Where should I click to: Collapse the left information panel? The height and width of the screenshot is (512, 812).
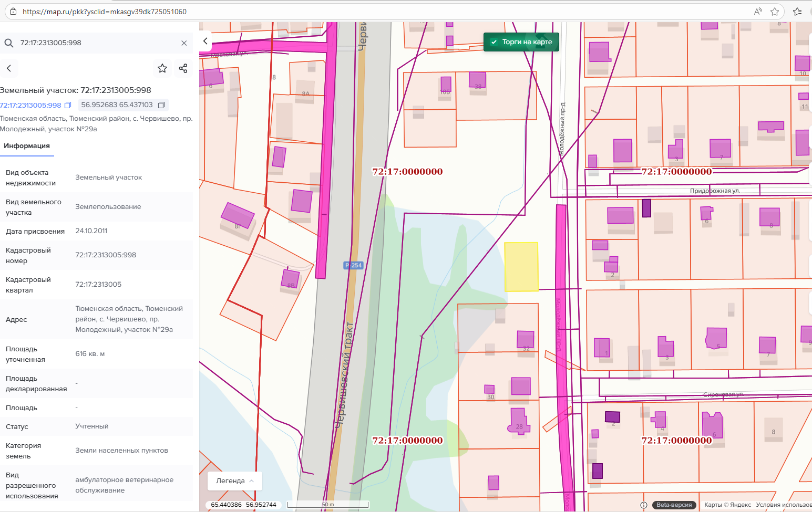pyautogui.click(x=205, y=41)
